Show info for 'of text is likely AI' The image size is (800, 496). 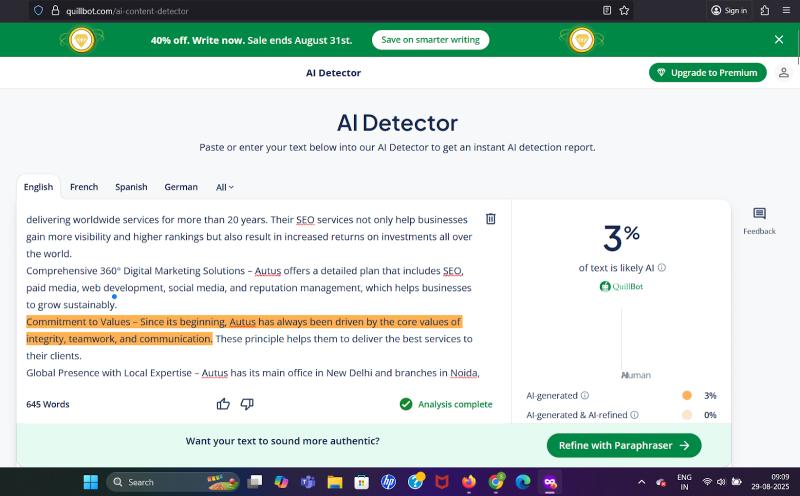point(662,268)
